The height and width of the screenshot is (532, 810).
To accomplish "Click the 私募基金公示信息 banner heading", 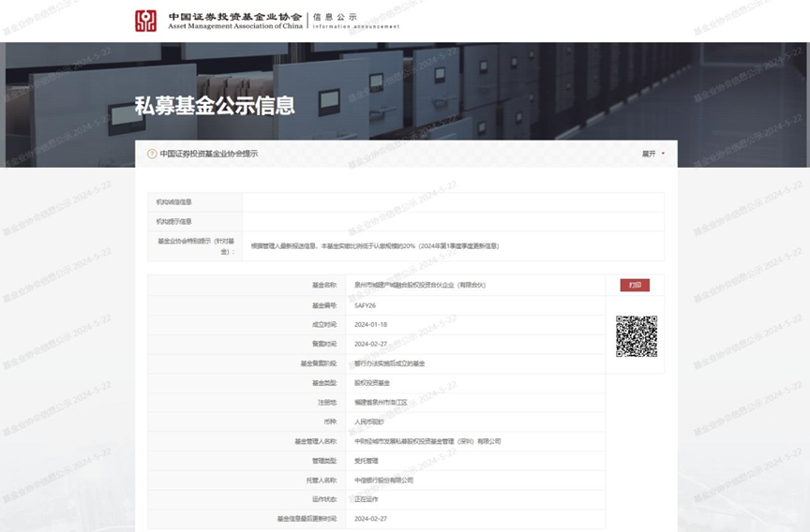I will tap(215, 105).
